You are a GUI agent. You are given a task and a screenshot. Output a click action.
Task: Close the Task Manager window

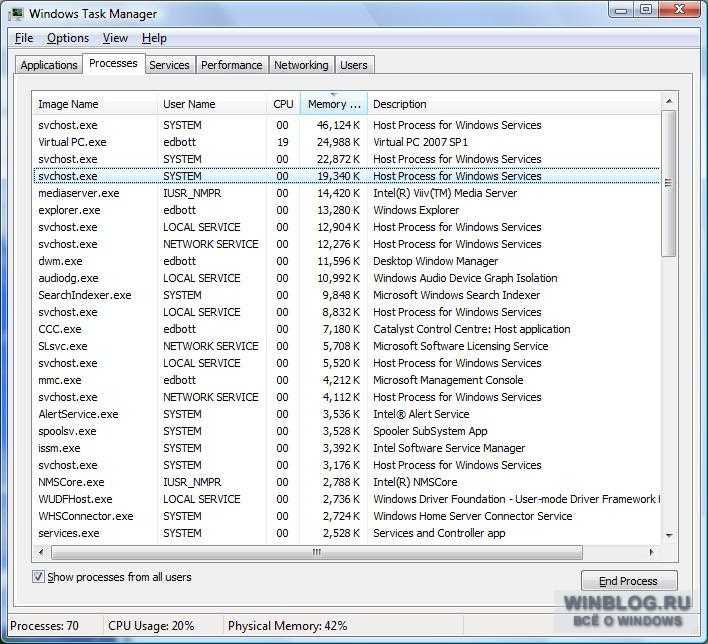[680, 10]
